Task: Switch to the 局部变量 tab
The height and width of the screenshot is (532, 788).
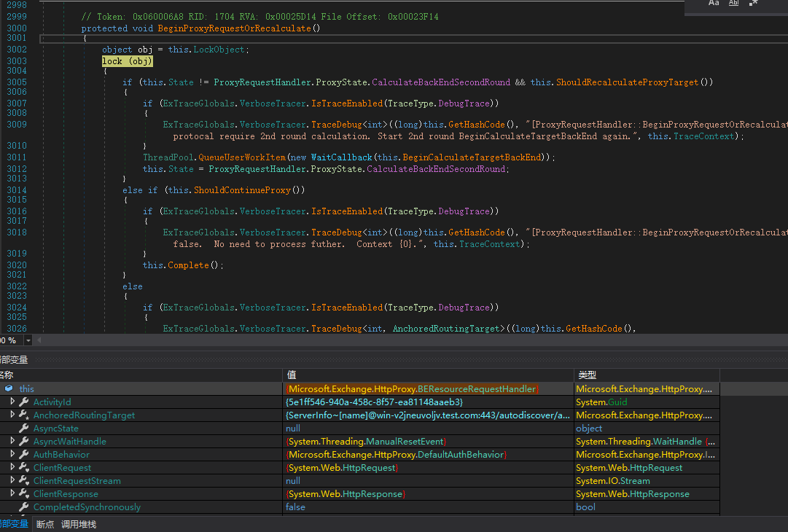Action: [14, 524]
